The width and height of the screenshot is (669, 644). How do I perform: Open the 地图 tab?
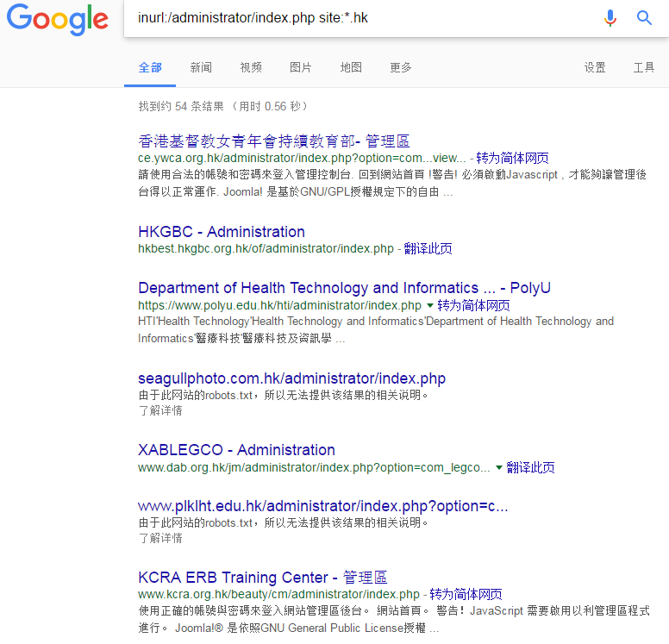tap(351, 67)
